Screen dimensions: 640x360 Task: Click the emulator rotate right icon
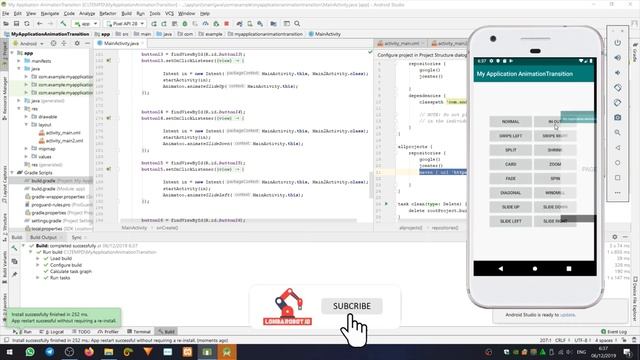(x=618, y=102)
